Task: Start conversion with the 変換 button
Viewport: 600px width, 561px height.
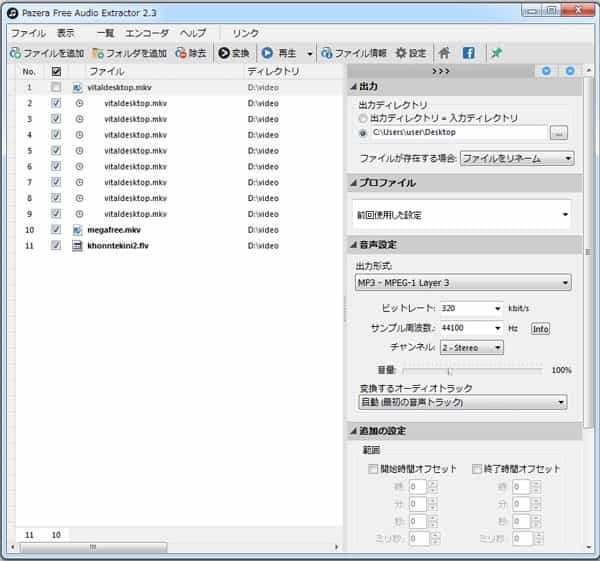Action: [234, 53]
